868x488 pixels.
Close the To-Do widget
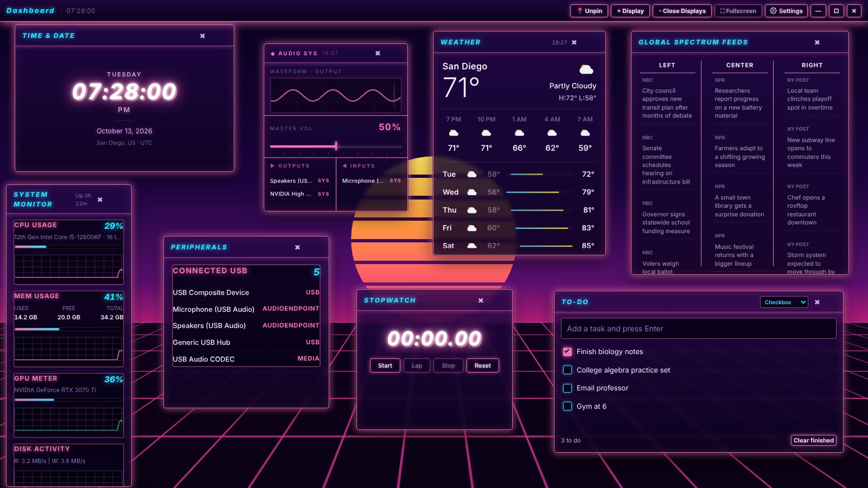tap(817, 302)
